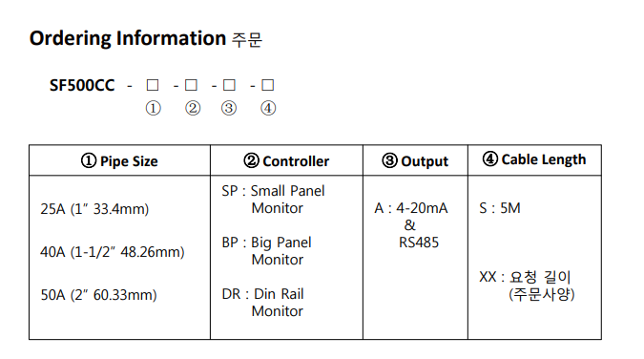
Task: Click circled number 1 under model code
Action: (154, 109)
